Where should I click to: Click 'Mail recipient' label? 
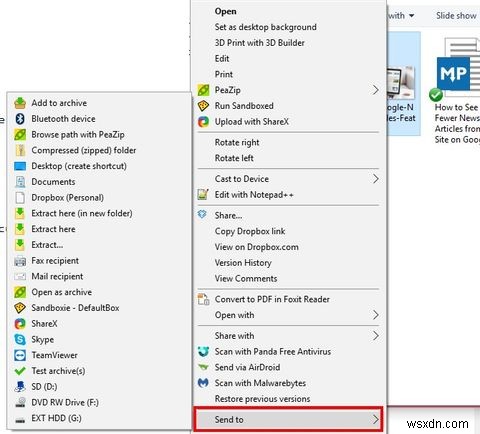click(x=57, y=277)
